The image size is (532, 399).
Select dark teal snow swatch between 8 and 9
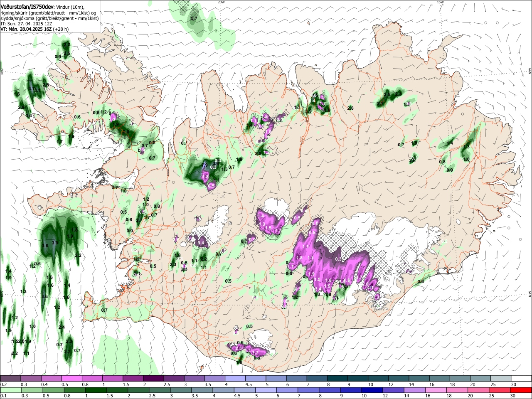(337, 379)
